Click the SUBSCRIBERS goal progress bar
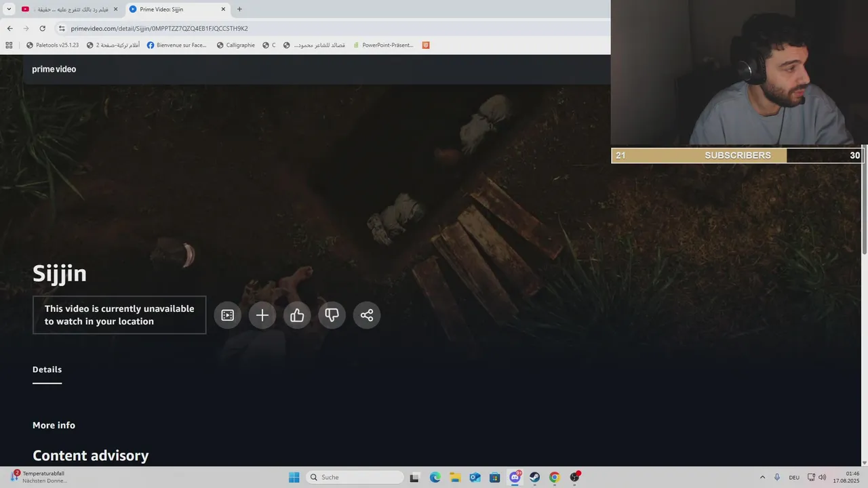Image resolution: width=868 pixels, height=488 pixels. point(737,155)
